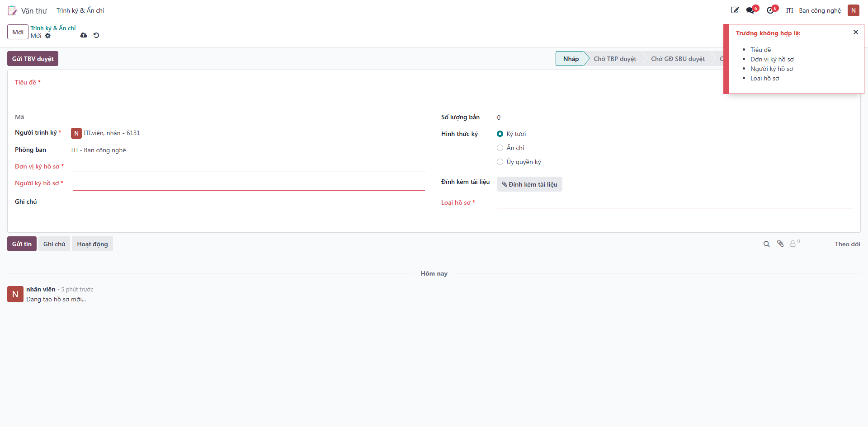The width and height of the screenshot is (868, 427).
Task: Save record with the cloud upload icon
Action: point(84,35)
